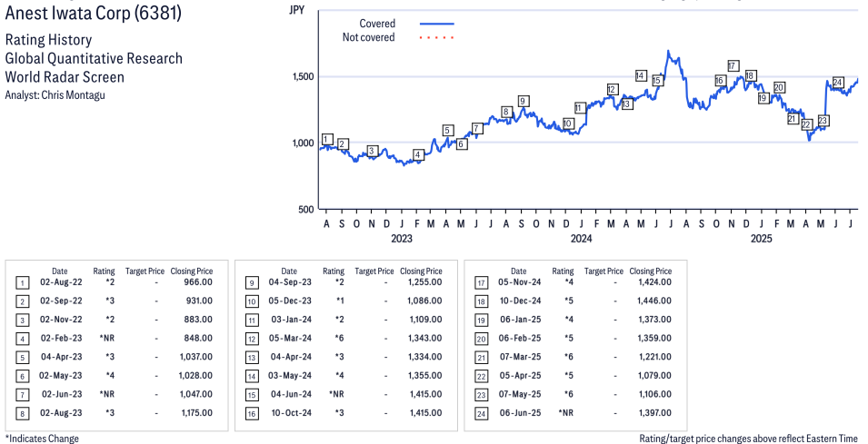Click table row index box 10
The image size is (868, 444).
[x=252, y=302]
